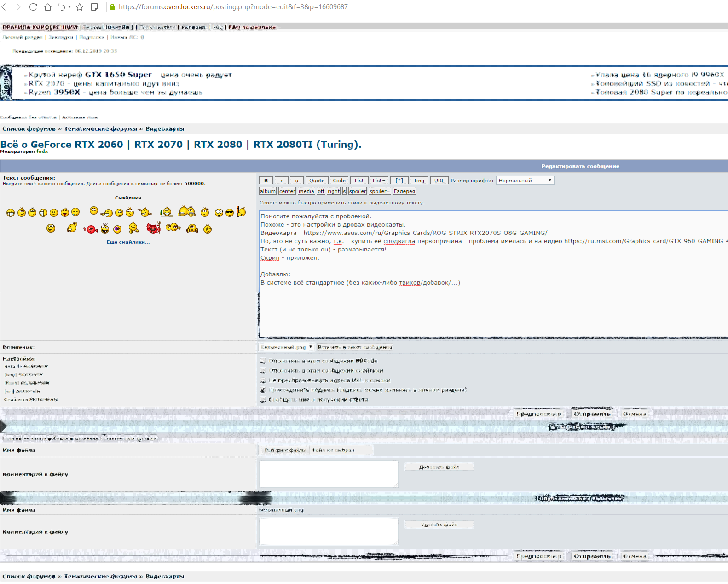Open the Подписки link
Screen dimensions: 728x584
point(92,37)
